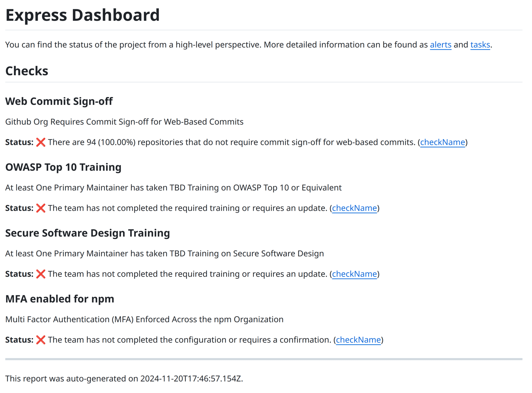532x393 pixels.
Task: Click the red X icon in Secure Software Design status
Action: tap(40, 274)
